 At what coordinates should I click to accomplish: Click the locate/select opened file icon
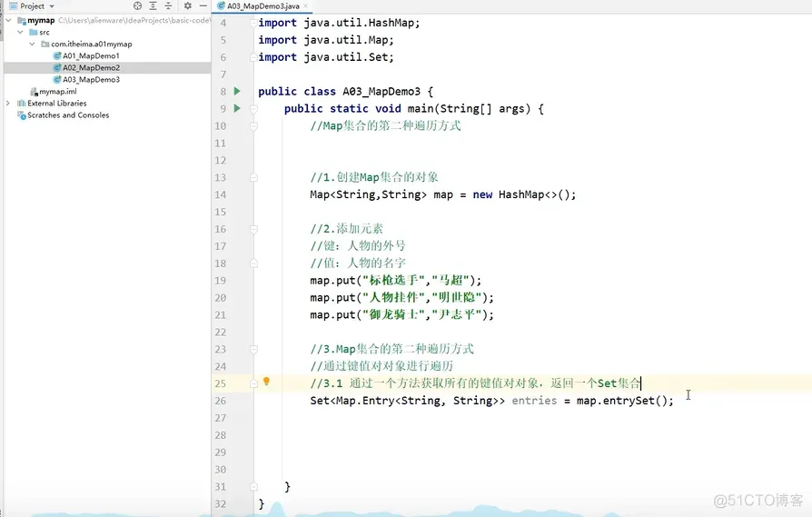[137, 5]
